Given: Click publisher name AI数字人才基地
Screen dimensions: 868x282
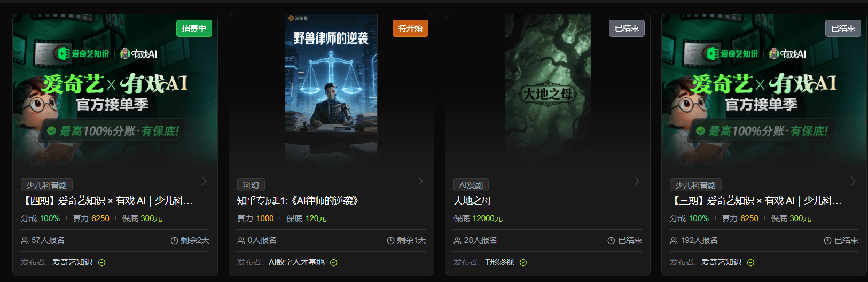Looking at the screenshot, I should [296, 262].
